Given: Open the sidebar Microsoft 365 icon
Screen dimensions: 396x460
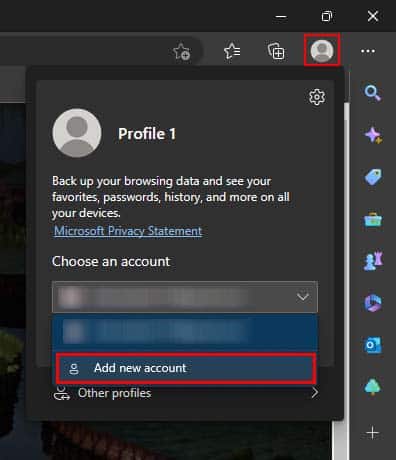Looking at the screenshot, I should [x=373, y=303].
